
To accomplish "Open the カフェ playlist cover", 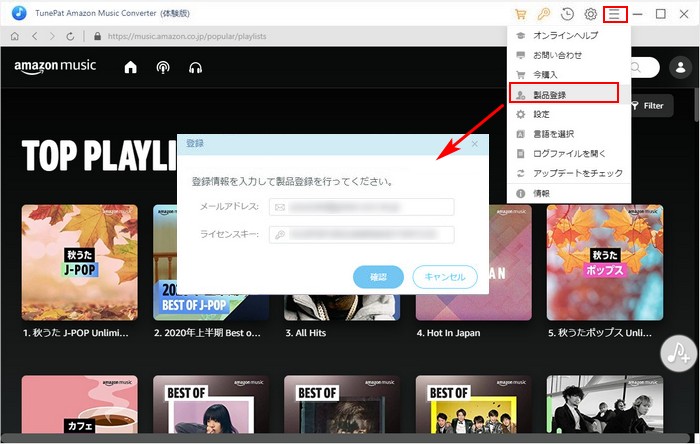I will tap(79, 404).
